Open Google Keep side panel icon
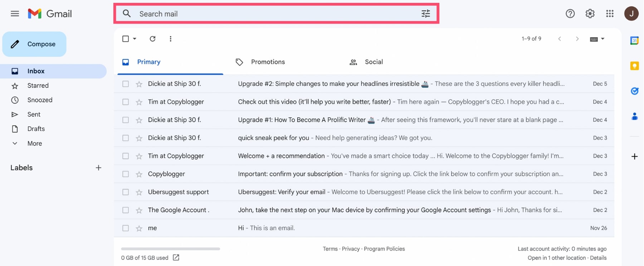 point(634,66)
